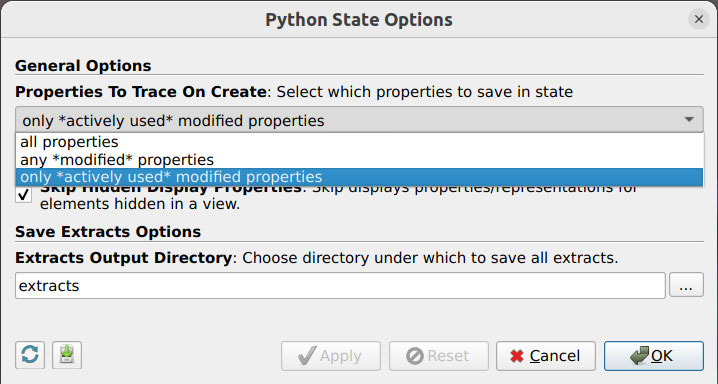Click the save settings as default icon

(x=67, y=355)
